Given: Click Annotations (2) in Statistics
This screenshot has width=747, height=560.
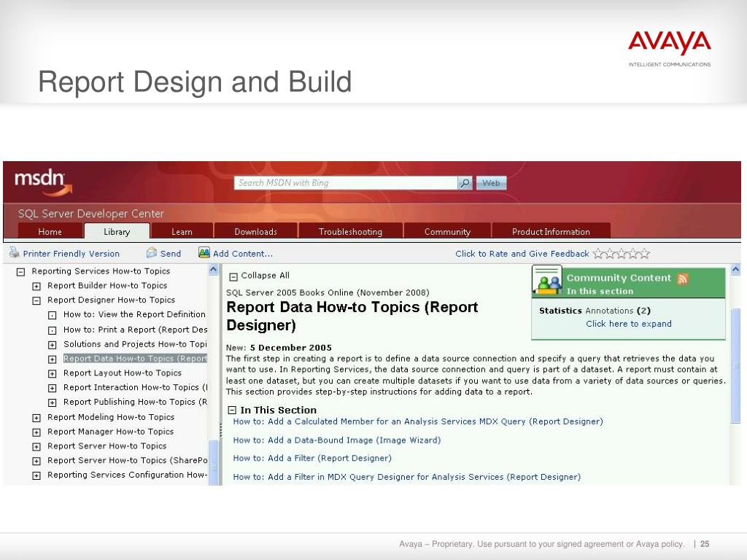Looking at the screenshot, I should pos(617,311).
